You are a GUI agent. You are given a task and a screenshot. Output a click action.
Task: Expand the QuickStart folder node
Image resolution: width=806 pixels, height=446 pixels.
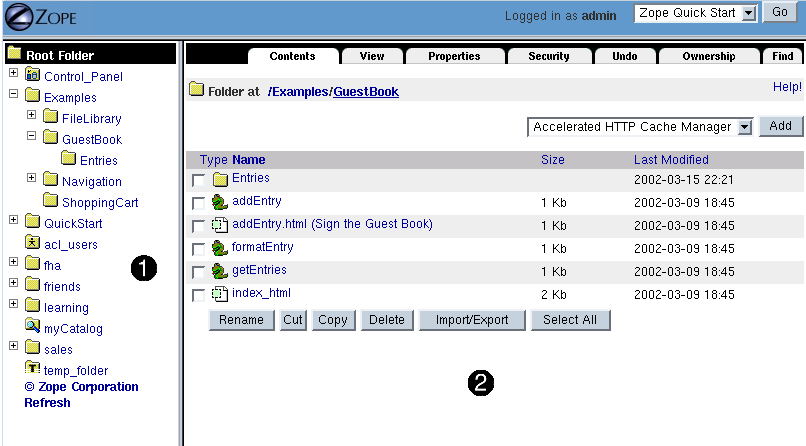[13, 221]
